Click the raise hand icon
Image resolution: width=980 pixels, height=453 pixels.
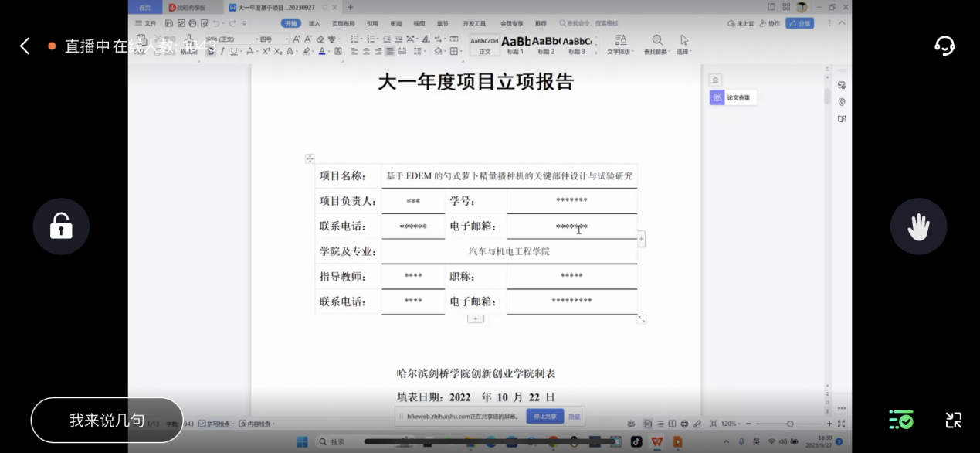918,226
